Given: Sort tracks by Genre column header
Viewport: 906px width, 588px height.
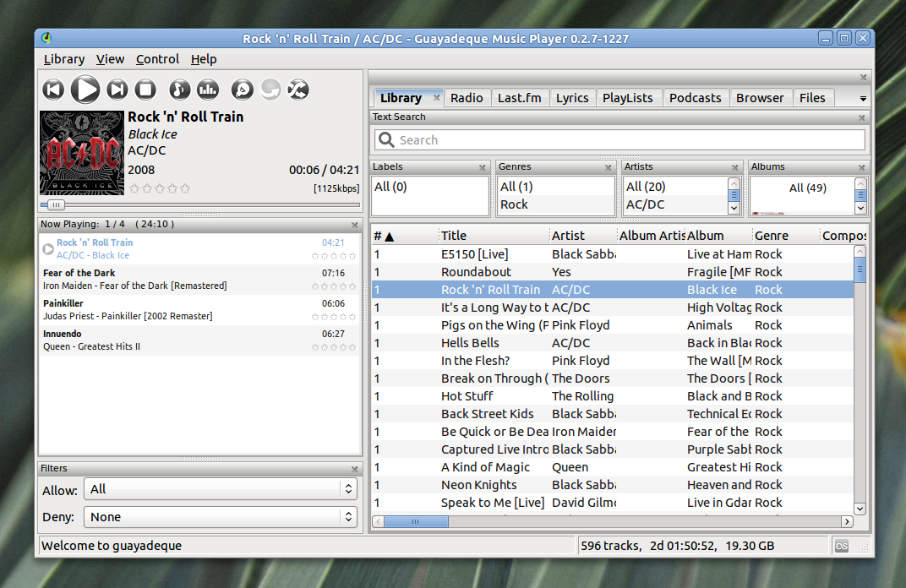Looking at the screenshot, I should click(786, 236).
